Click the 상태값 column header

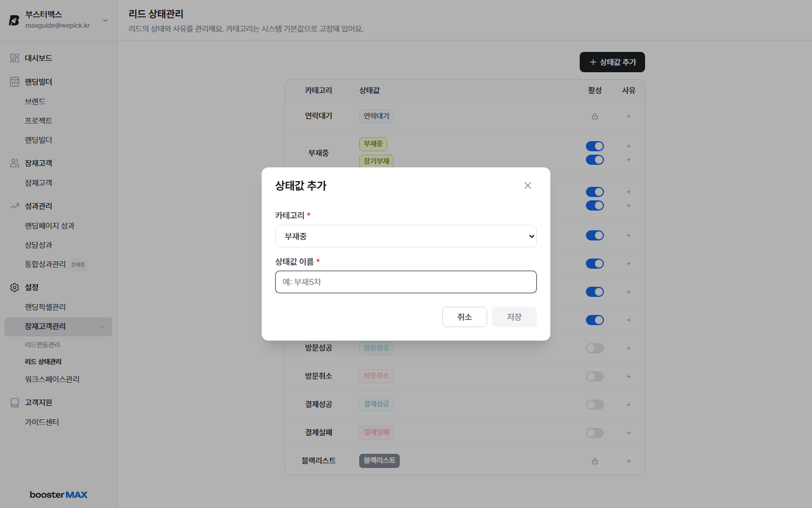pos(369,90)
